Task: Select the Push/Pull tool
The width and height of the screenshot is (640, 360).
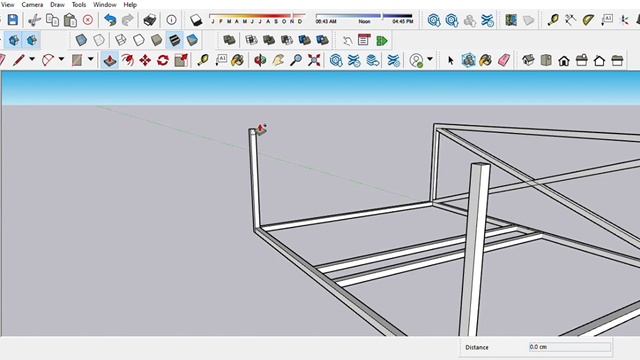Action: coord(110,60)
